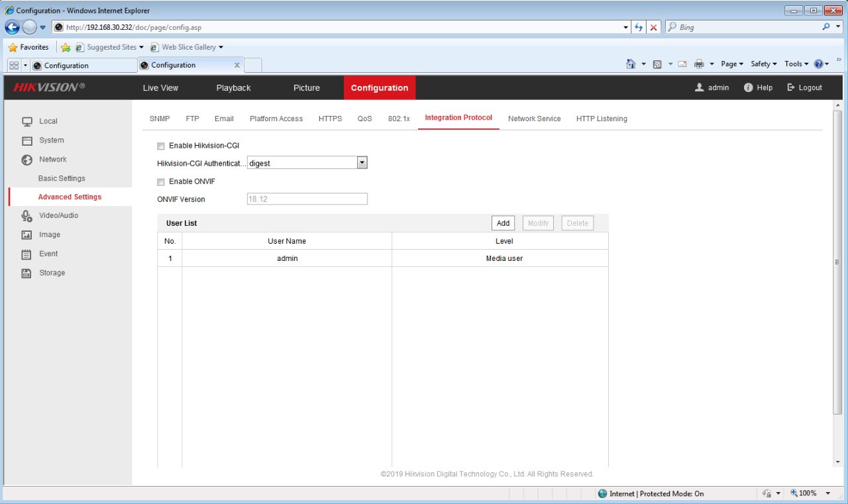Click the Storage disk icon
Viewport: 848px width, 504px height.
click(x=27, y=274)
